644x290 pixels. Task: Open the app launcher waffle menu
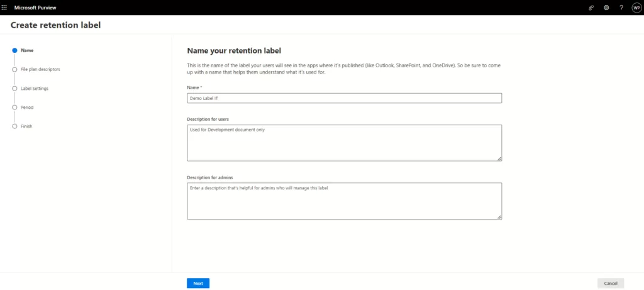pos(5,8)
